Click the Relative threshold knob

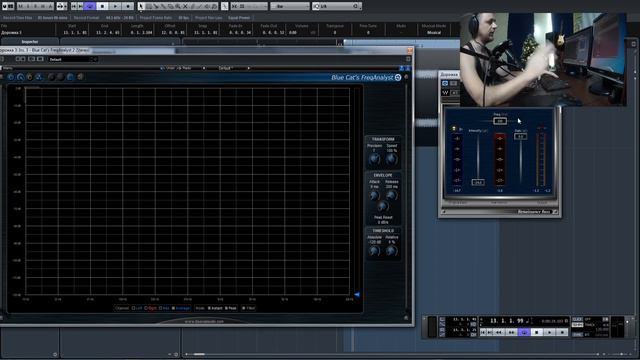coord(391,251)
